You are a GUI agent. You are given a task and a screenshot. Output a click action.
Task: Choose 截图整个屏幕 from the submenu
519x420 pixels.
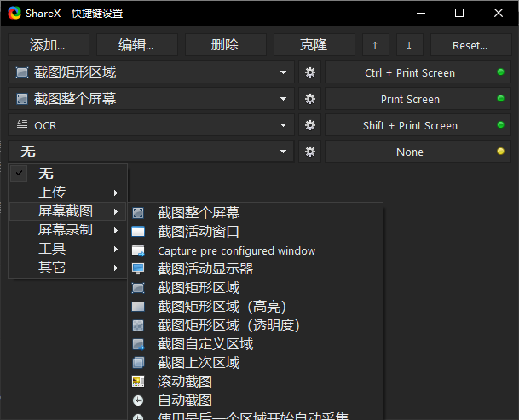point(255,213)
